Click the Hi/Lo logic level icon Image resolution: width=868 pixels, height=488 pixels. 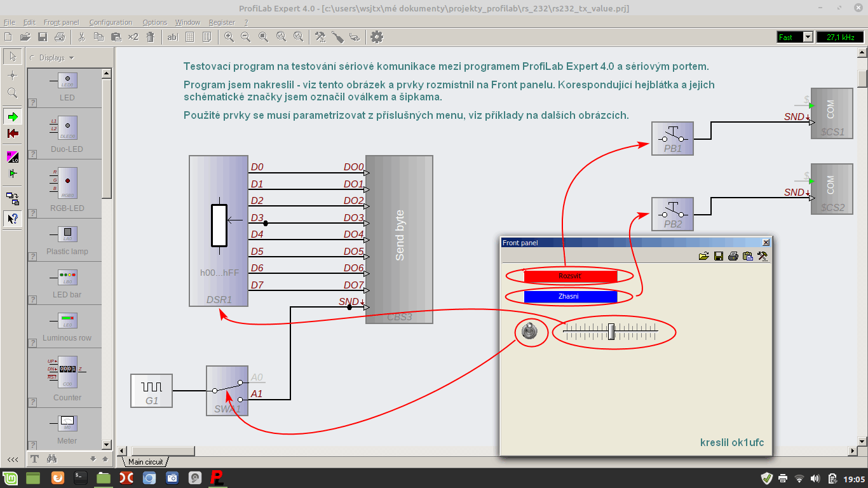(x=12, y=157)
